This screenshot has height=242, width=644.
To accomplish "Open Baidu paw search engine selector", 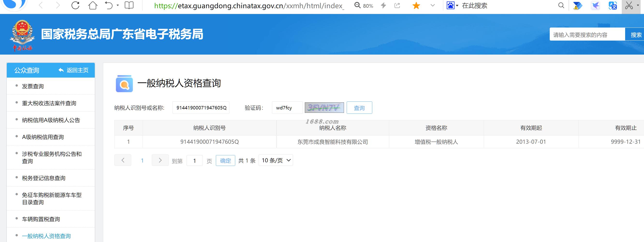I will pyautogui.click(x=453, y=6).
